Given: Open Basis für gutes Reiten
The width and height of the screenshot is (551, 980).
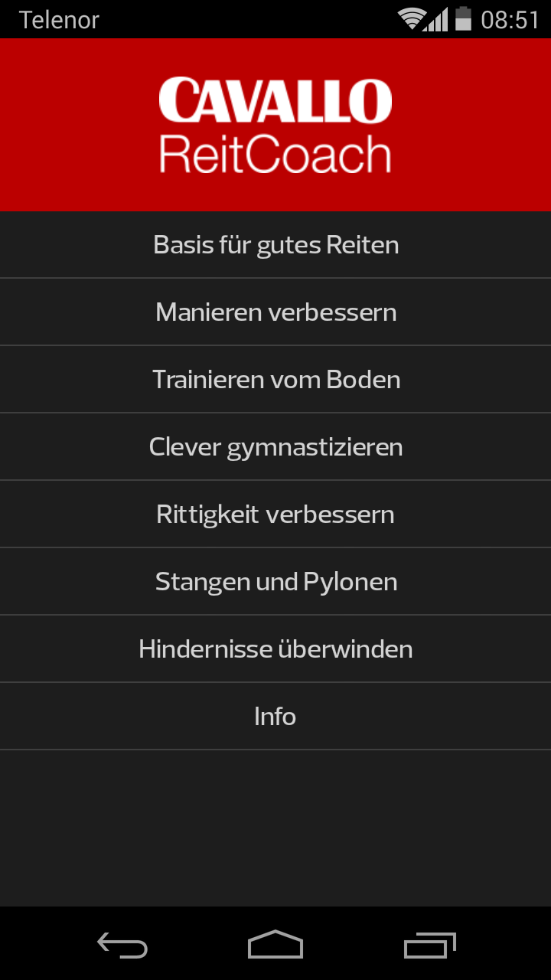Looking at the screenshot, I should click(275, 245).
